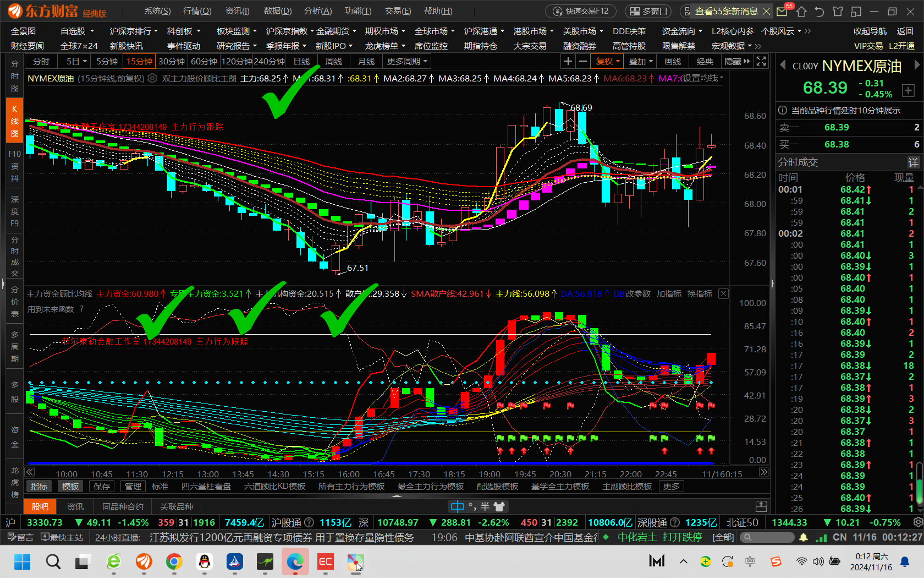Toggle 收起导航 to collapse navigation
Viewport: 924px width, 578px height.
[870, 31]
